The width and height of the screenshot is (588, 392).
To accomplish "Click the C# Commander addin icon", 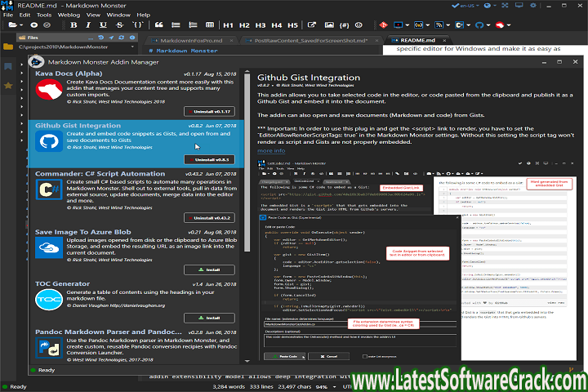I will [x=459, y=25].
